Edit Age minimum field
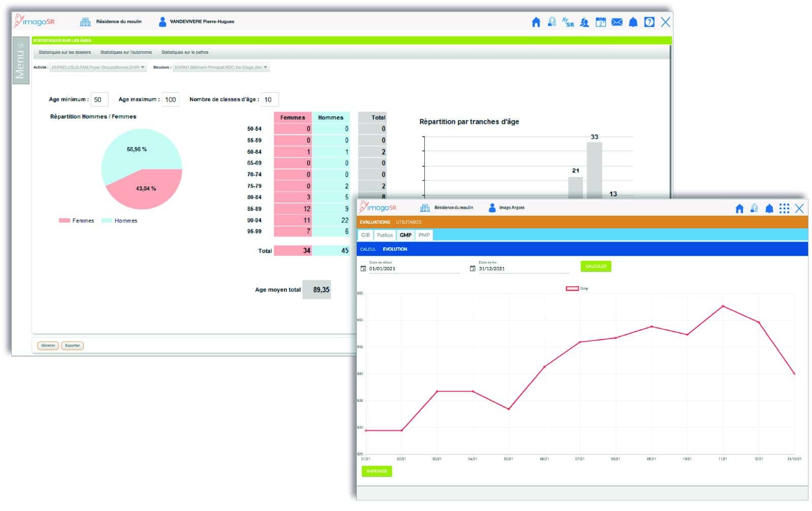 (99, 99)
